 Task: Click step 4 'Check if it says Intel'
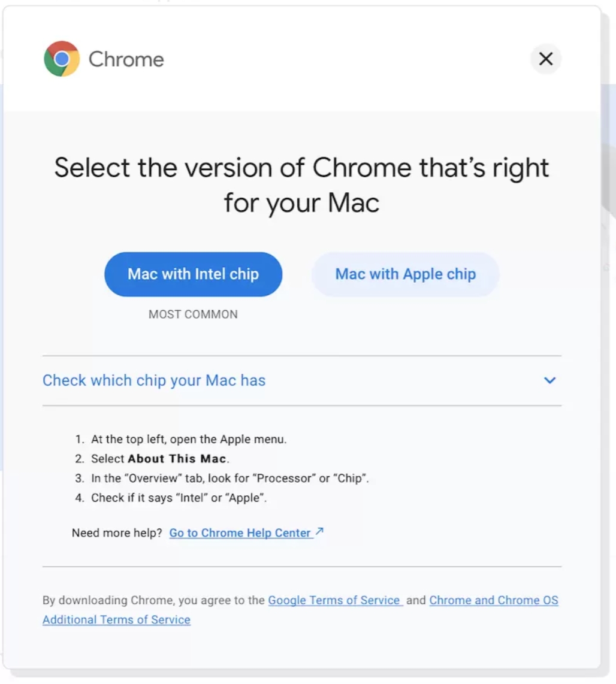coord(178,498)
